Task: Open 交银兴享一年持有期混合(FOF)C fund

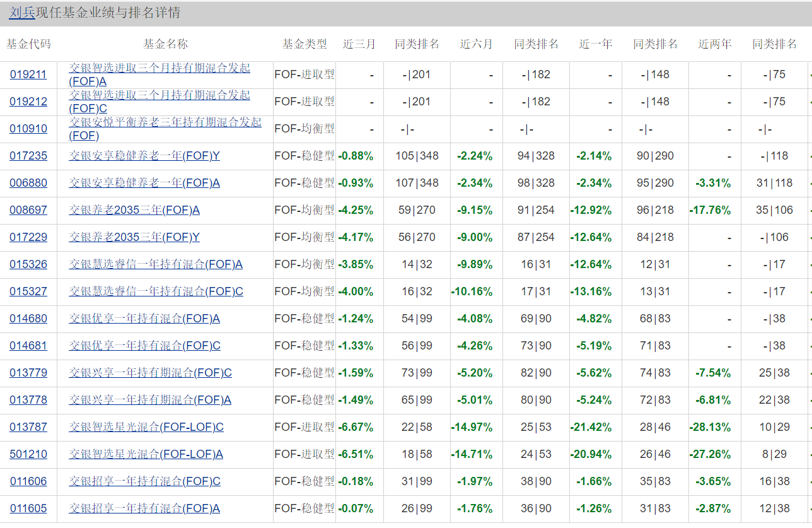Action: 150,373
